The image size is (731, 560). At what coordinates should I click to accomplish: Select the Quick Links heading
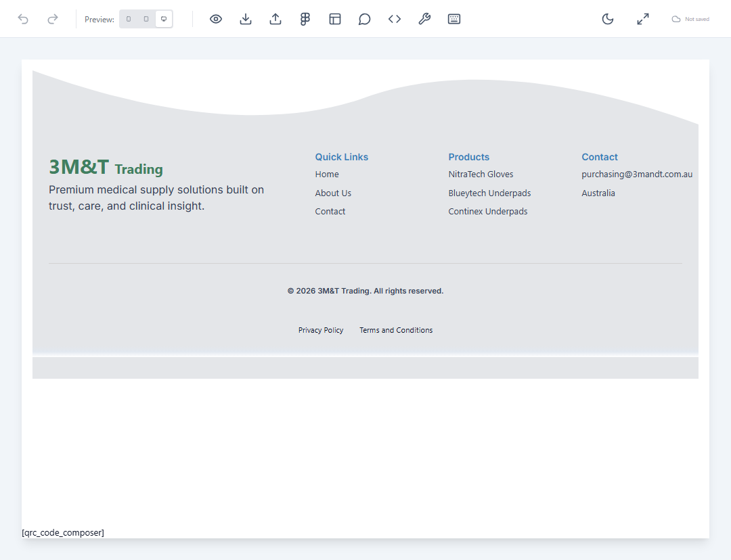(x=341, y=157)
